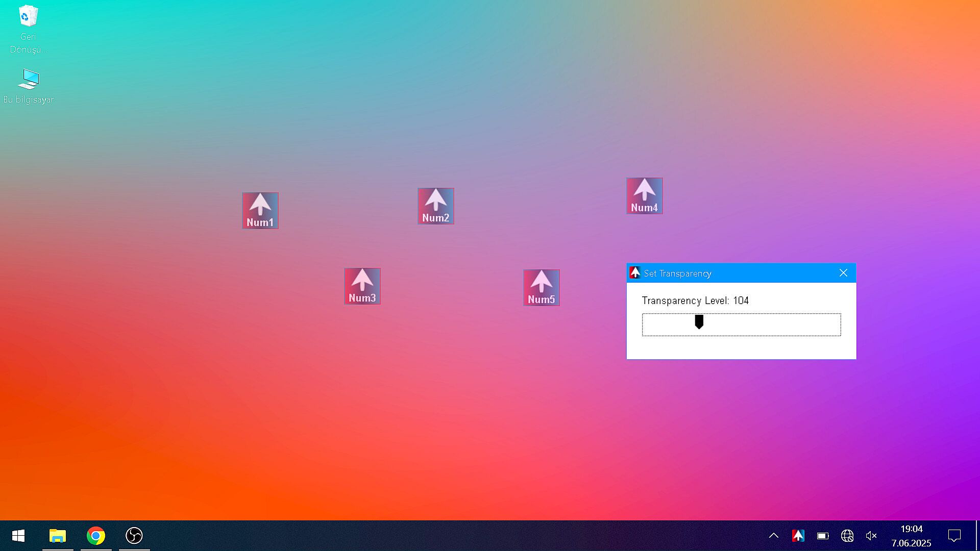
Task: Switch to OBS Studio in the taskbar
Action: tap(134, 536)
